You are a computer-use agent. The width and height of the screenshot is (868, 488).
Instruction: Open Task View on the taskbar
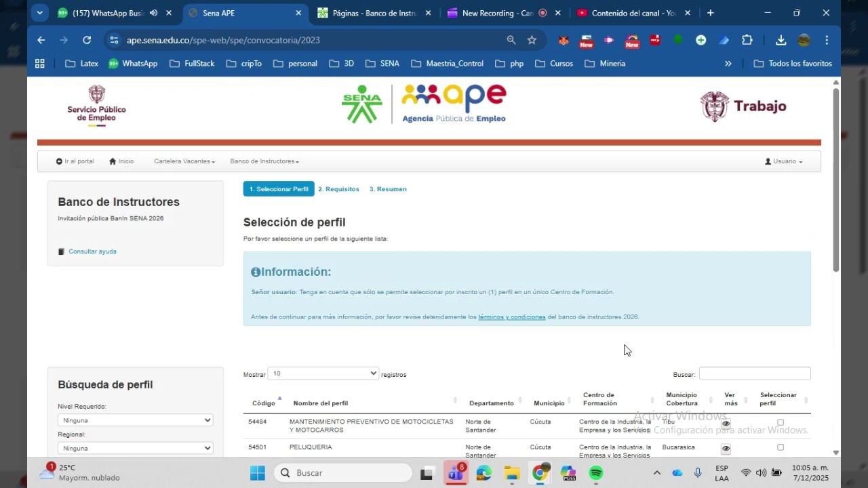coord(427,473)
